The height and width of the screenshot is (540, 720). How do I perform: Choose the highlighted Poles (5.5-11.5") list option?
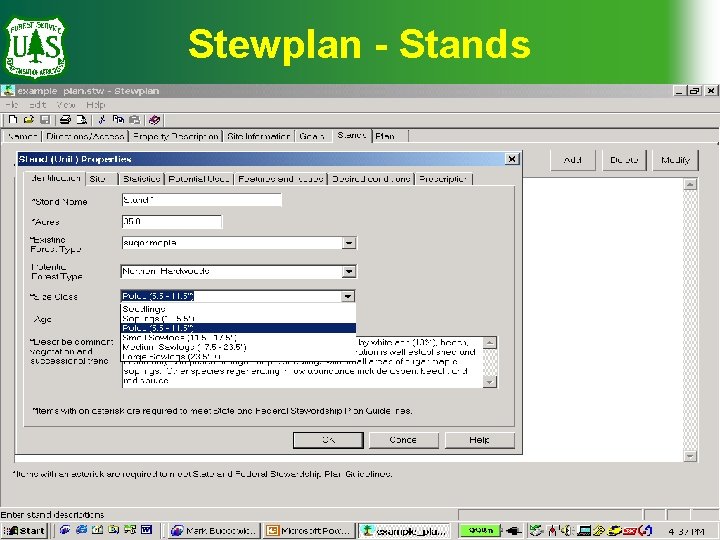click(x=238, y=328)
